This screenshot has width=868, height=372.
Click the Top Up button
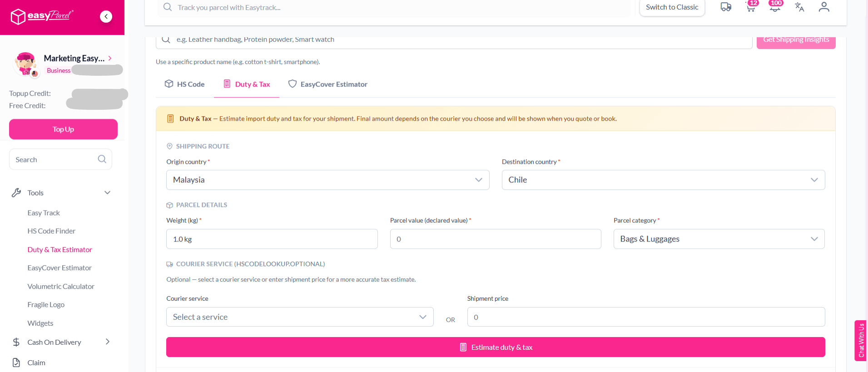(63, 129)
